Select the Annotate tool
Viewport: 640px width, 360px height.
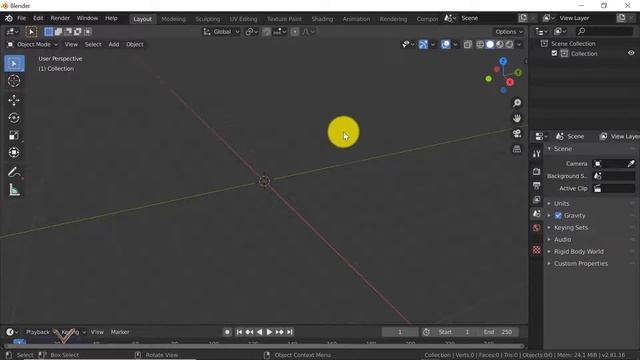[x=14, y=172]
